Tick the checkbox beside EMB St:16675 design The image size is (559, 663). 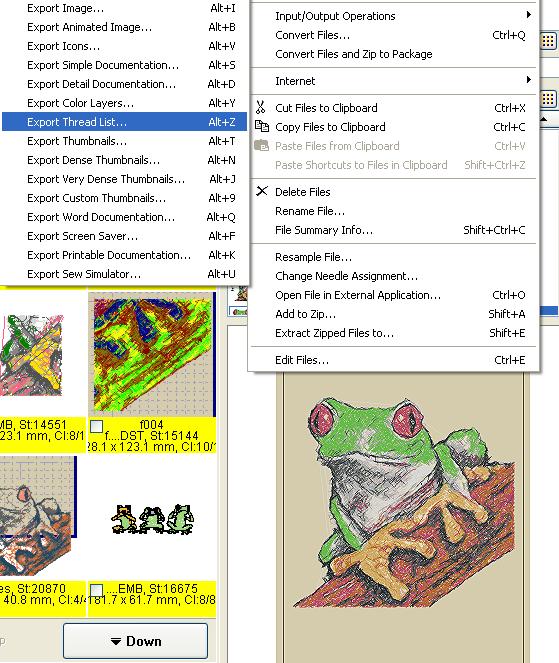96,590
